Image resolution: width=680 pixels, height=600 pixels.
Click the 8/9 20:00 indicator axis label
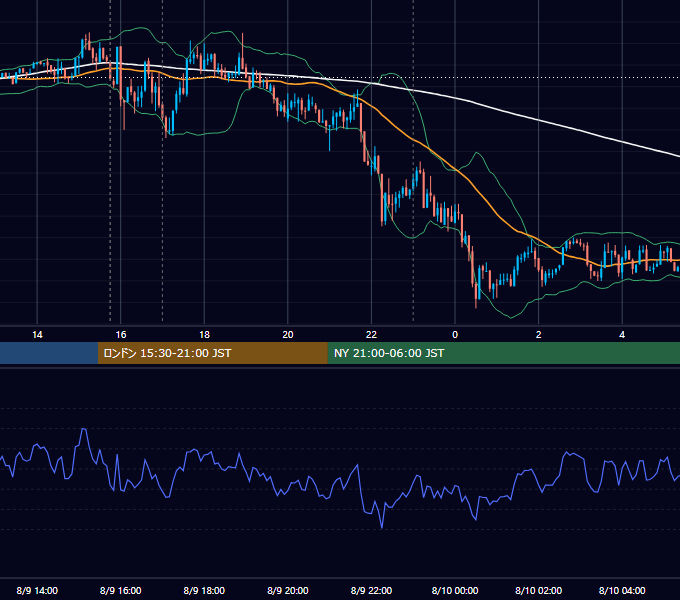(288, 590)
